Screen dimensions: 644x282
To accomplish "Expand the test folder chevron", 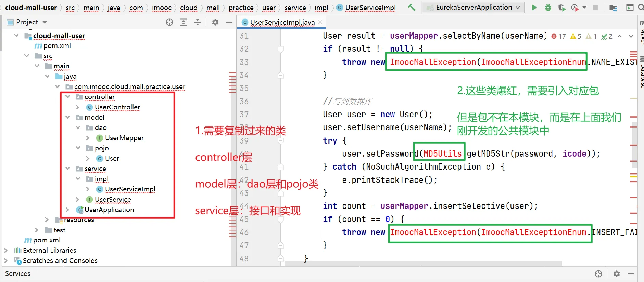I will coord(37,230).
